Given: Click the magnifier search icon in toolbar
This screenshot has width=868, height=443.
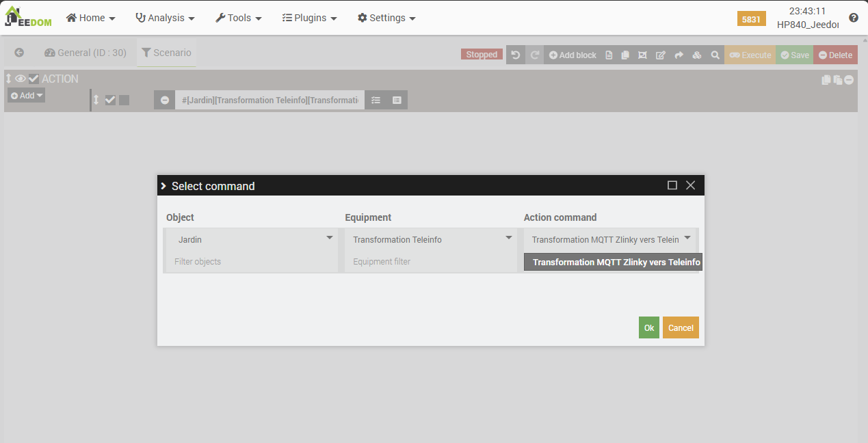Looking at the screenshot, I should (715, 55).
